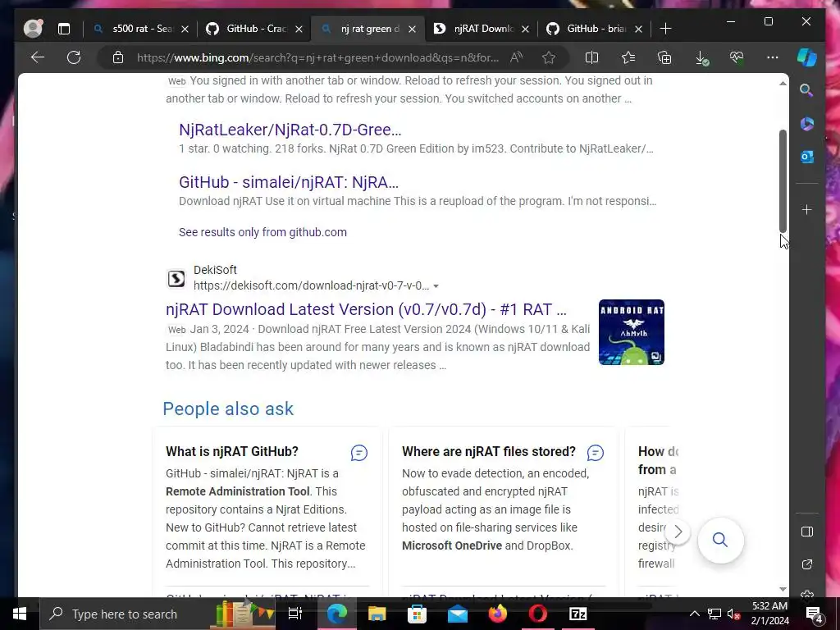This screenshot has width=840, height=630.
Task: Open a new browser tab
Action: [x=665, y=29]
